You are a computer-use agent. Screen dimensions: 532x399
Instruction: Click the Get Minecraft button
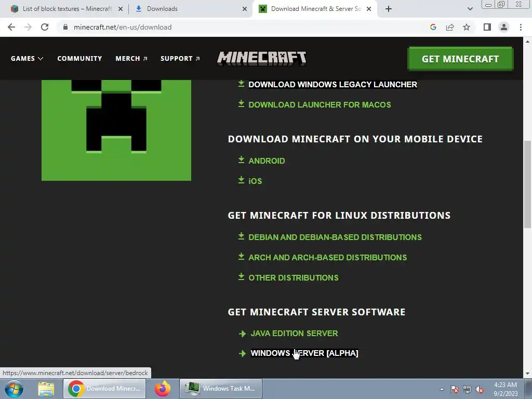(460, 59)
